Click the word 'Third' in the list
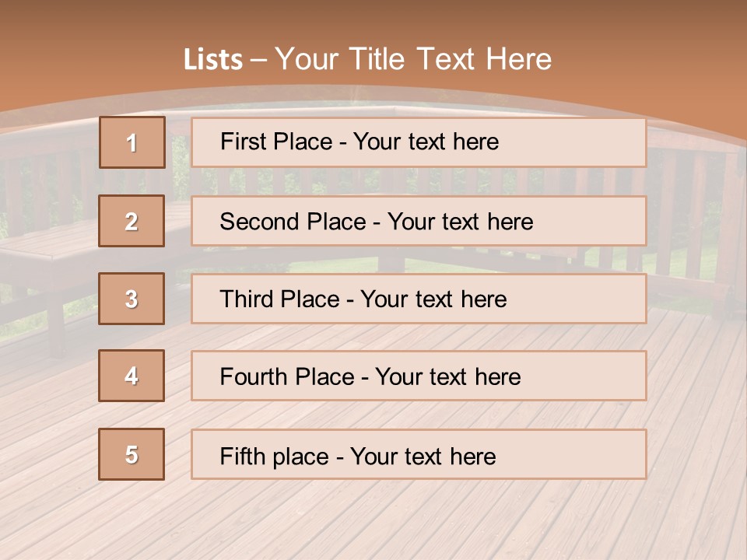This screenshot has height=560, width=747. pos(247,299)
